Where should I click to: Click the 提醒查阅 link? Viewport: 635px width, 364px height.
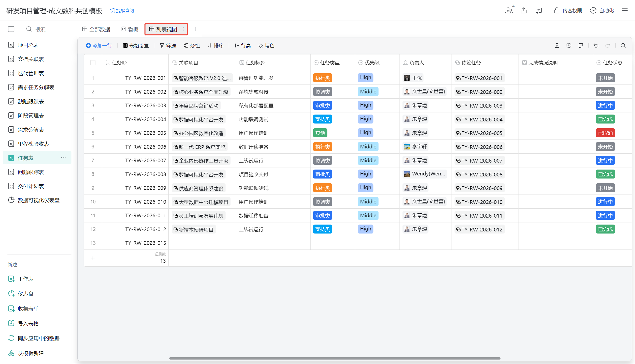click(122, 10)
